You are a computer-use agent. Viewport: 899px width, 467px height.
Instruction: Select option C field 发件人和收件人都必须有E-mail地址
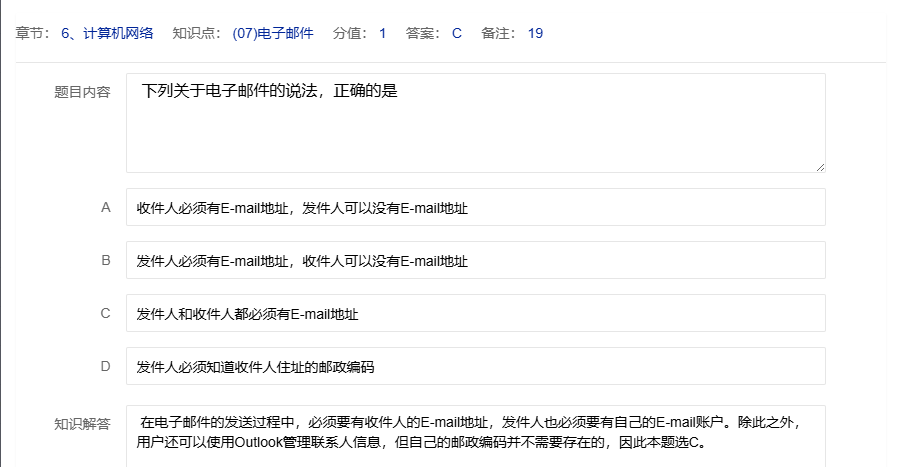475,314
